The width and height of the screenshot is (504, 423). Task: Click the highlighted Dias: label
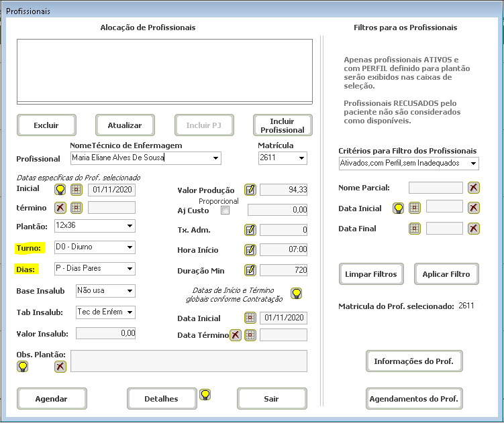click(26, 269)
